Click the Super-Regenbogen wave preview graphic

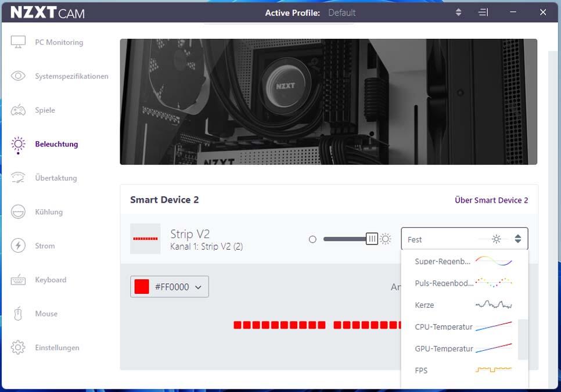(494, 261)
